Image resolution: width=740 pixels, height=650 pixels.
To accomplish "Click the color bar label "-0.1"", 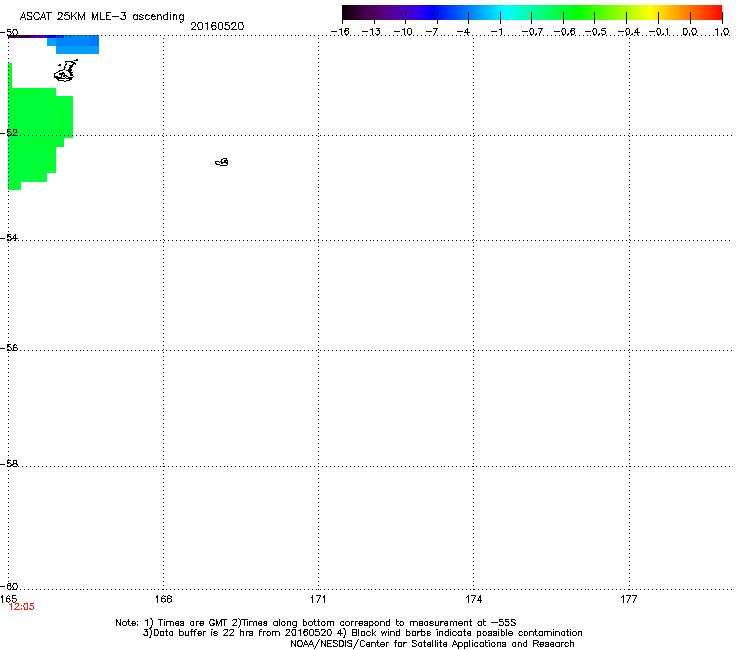I will pos(659,32).
